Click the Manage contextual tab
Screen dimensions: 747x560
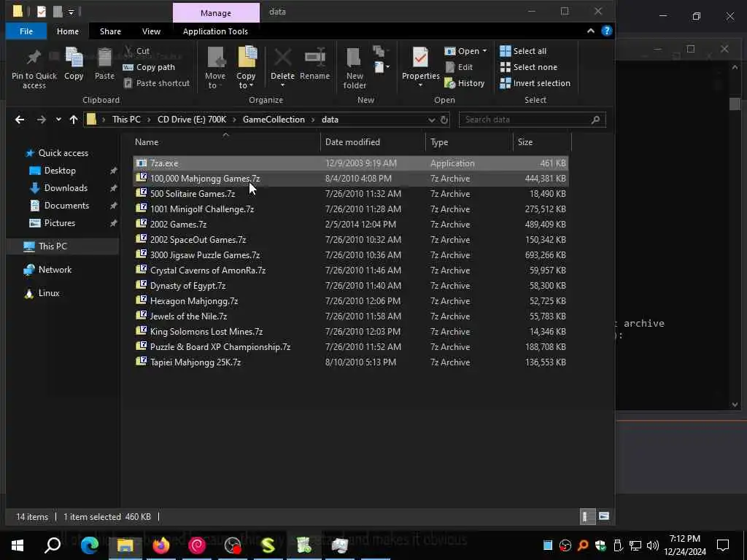click(216, 13)
